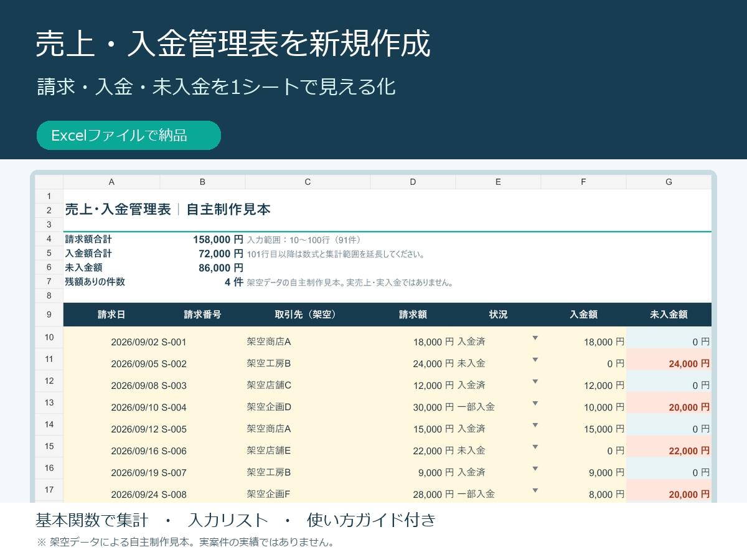Viewport: 747px width, 560px height.
Task: Click the 入金額合計 label
Action: tap(88, 253)
